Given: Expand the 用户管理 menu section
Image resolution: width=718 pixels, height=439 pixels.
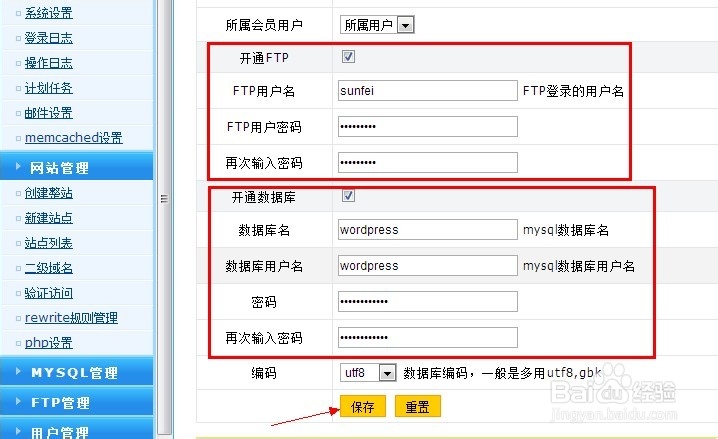Looking at the screenshot, I should coord(76,430).
